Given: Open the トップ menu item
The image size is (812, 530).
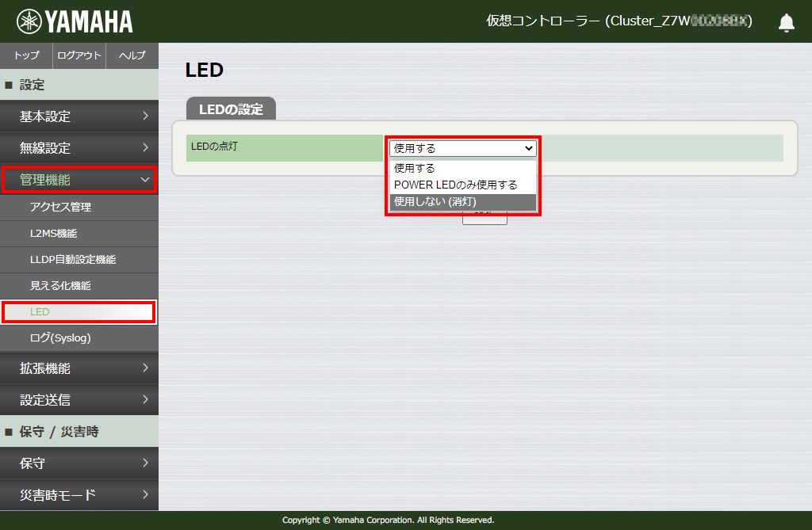Looking at the screenshot, I should coord(25,55).
